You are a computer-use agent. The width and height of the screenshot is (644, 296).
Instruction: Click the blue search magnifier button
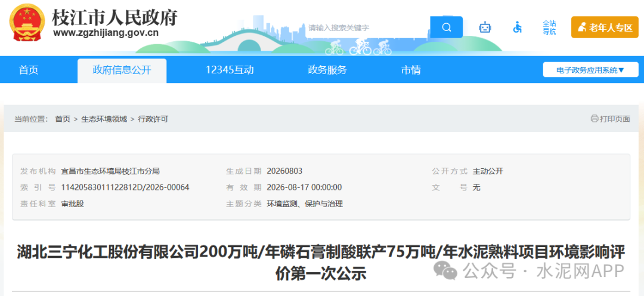click(447, 27)
